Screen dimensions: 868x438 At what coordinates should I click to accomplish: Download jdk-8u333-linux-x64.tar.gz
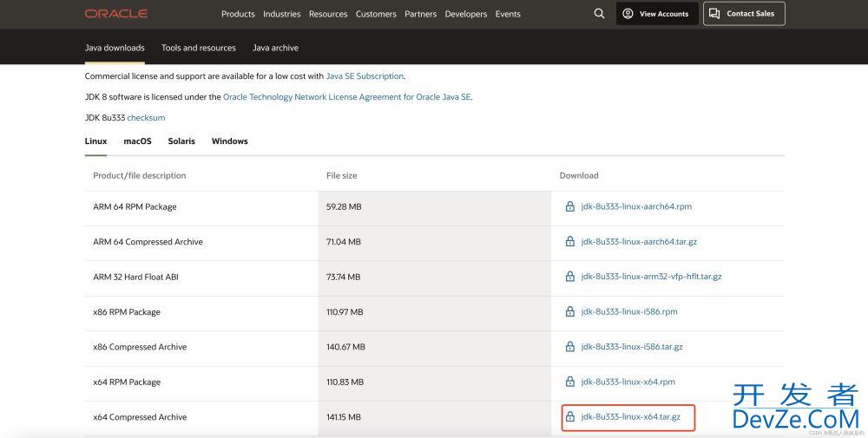[631, 417]
